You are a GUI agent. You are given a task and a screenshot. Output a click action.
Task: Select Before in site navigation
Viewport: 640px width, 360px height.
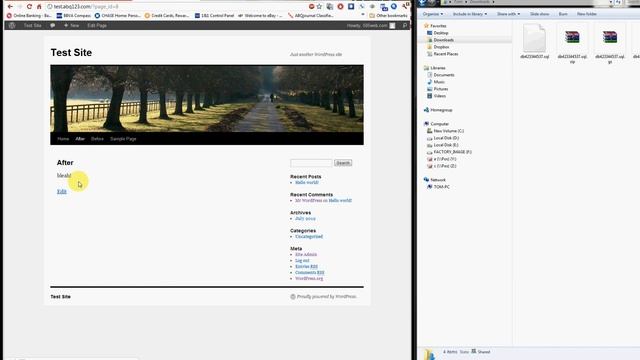point(97,139)
